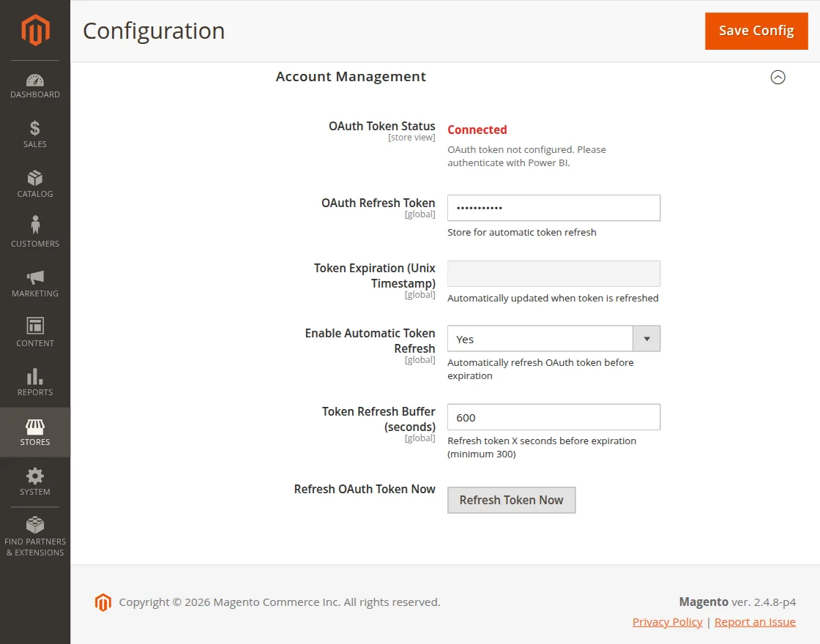Open the Sales dollar icon menu
The height and width of the screenshot is (644, 820).
pos(35,130)
